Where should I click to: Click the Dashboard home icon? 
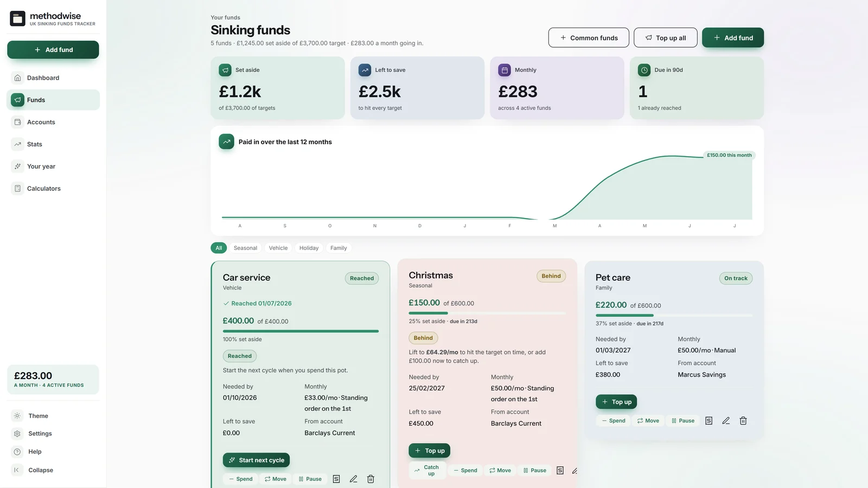coord(17,78)
